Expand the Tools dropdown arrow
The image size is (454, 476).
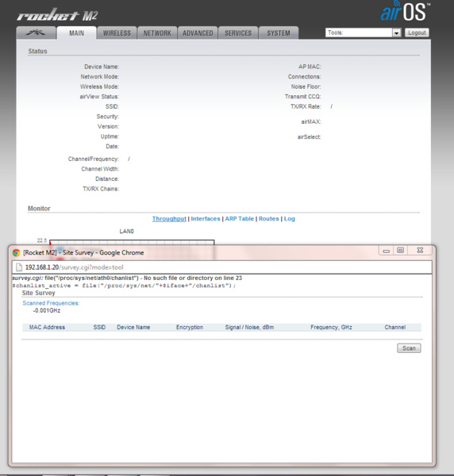(x=397, y=33)
